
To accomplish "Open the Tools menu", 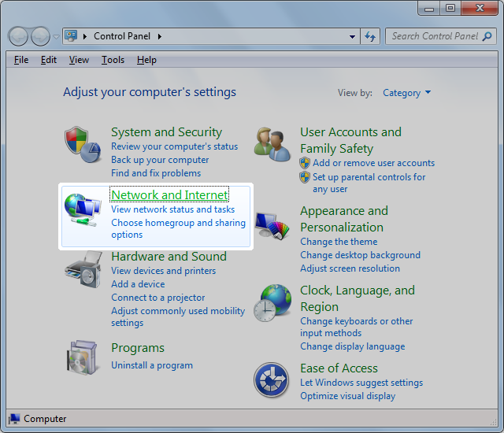I will pos(113,60).
